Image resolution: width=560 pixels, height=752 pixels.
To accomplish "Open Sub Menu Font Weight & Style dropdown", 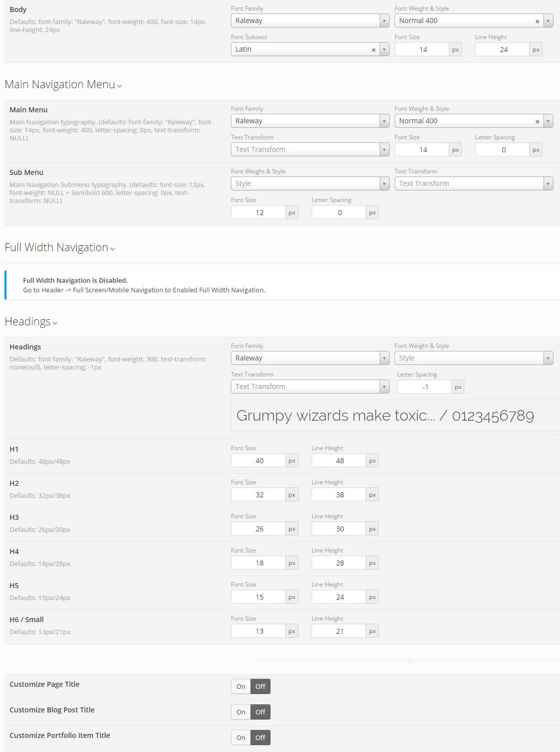I will click(310, 183).
